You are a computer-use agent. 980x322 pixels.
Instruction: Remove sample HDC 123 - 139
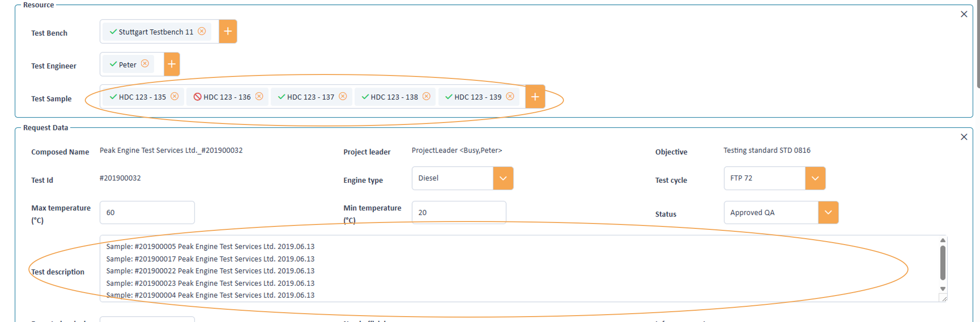tap(510, 97)
